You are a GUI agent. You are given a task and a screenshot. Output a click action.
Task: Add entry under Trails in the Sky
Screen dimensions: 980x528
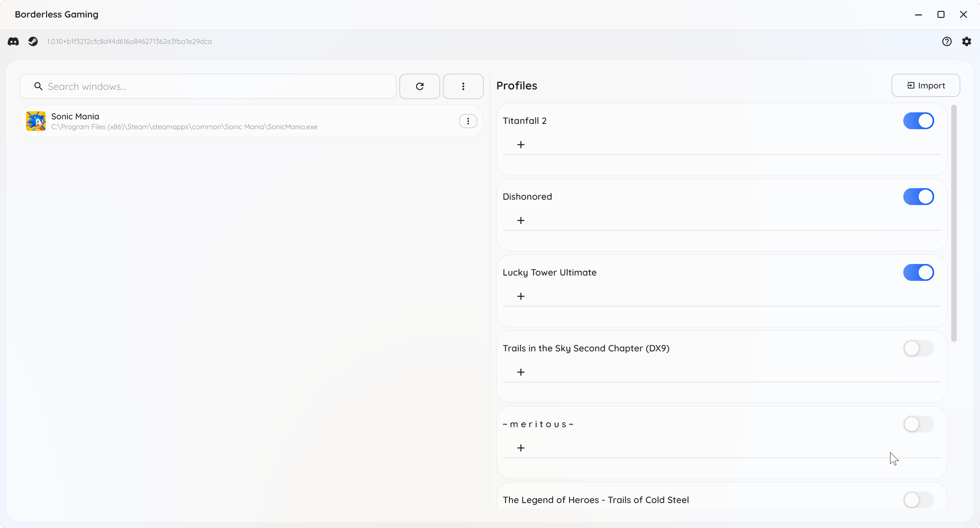click(x=521, y=372)
